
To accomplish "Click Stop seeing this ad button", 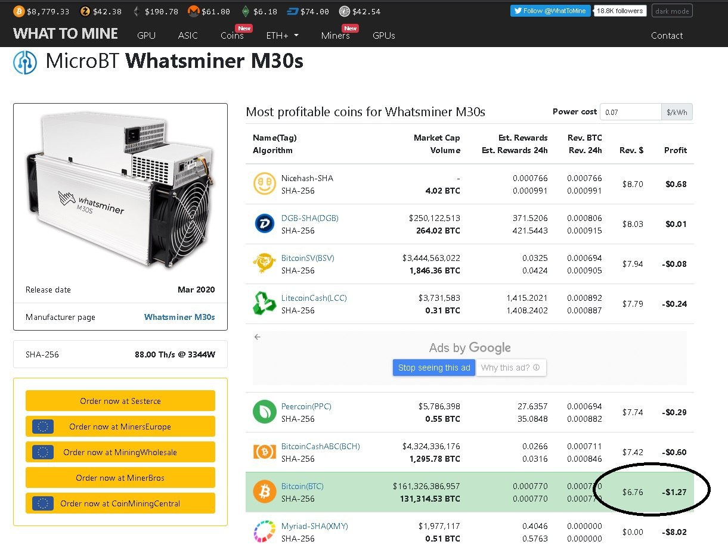I will (434, 368).
